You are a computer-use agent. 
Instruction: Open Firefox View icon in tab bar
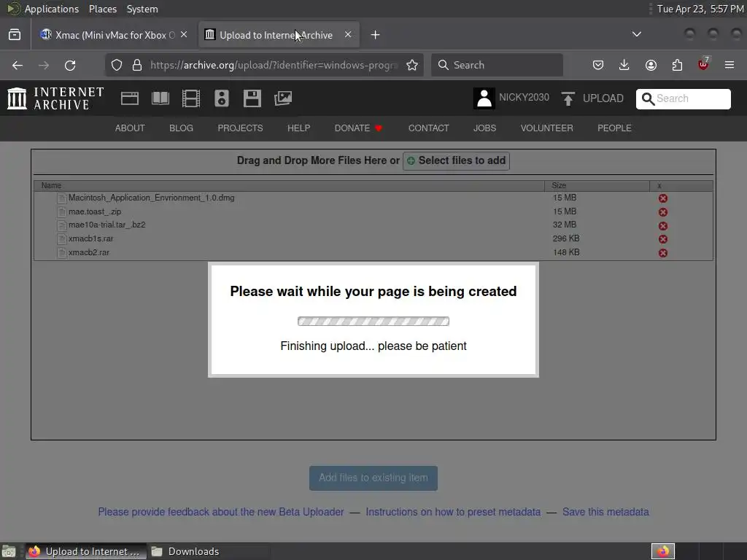click(15, 35)
